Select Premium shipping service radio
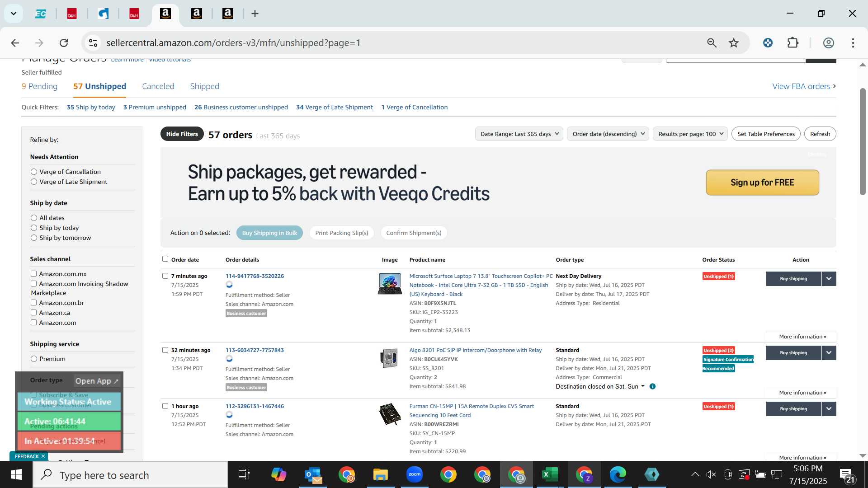The width and height of the screenshot is (868, 488). click(x=34, y=359)
